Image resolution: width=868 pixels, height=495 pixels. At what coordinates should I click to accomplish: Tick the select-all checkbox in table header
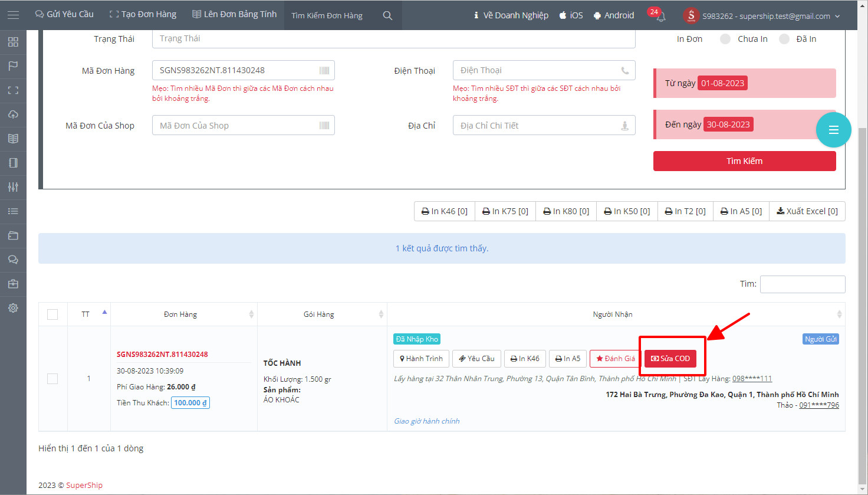(x=52, y=314)
